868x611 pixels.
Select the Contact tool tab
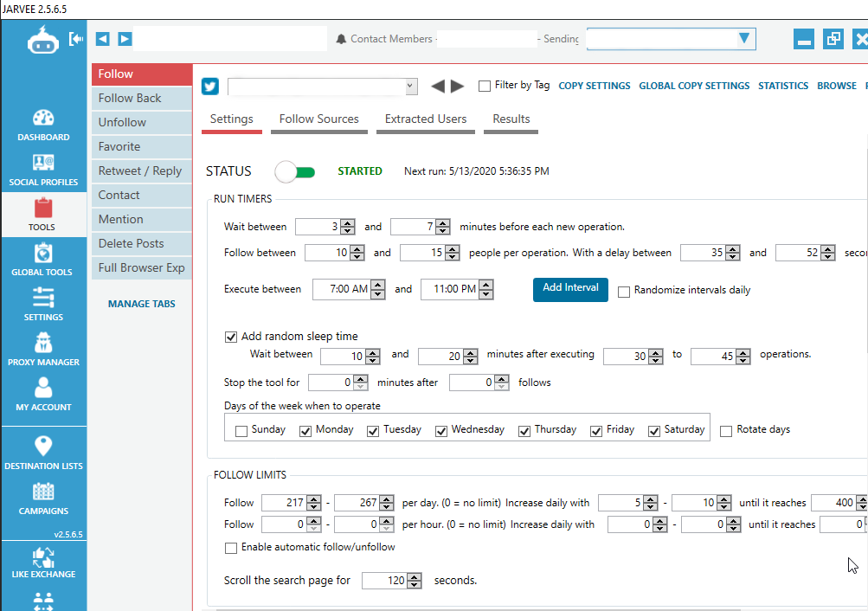click(x=142, y=195)
